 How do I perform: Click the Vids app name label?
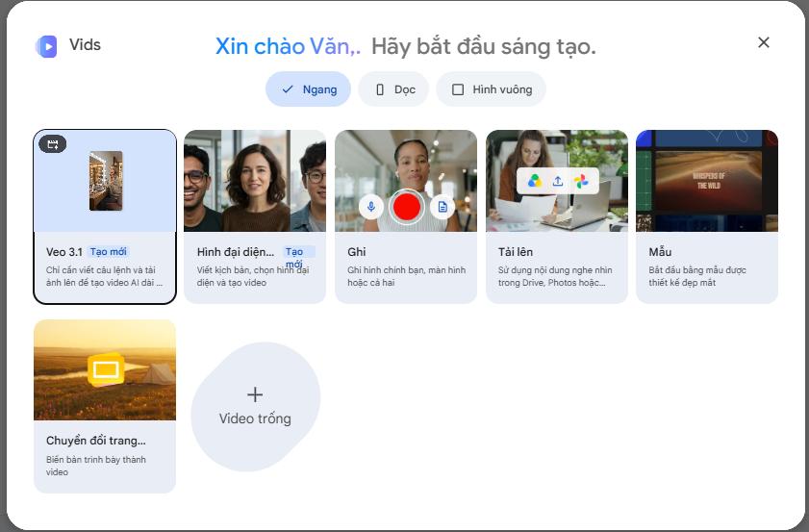pyautogui.click(x=85, y=45)
